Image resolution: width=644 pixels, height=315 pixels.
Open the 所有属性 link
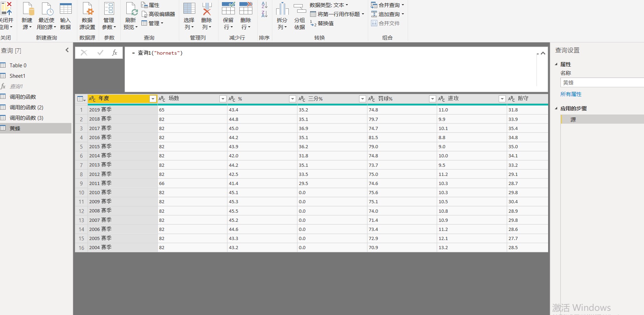[570, 94]
